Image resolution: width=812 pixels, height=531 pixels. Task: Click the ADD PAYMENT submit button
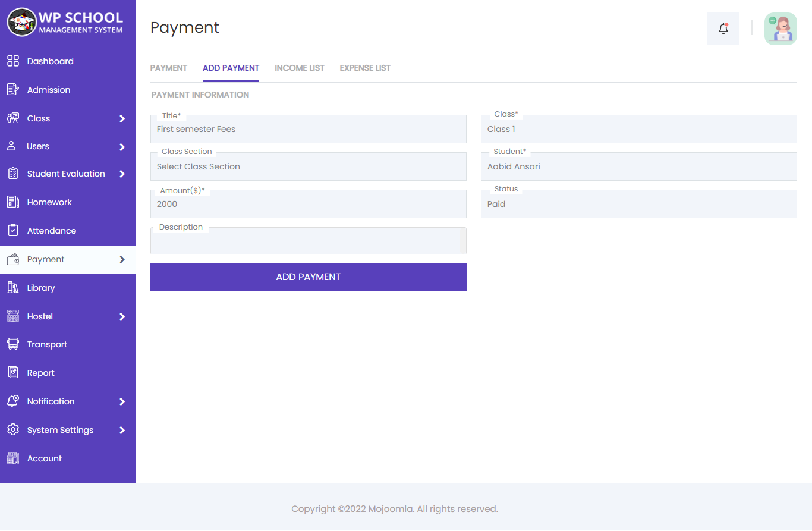point(308,277)
